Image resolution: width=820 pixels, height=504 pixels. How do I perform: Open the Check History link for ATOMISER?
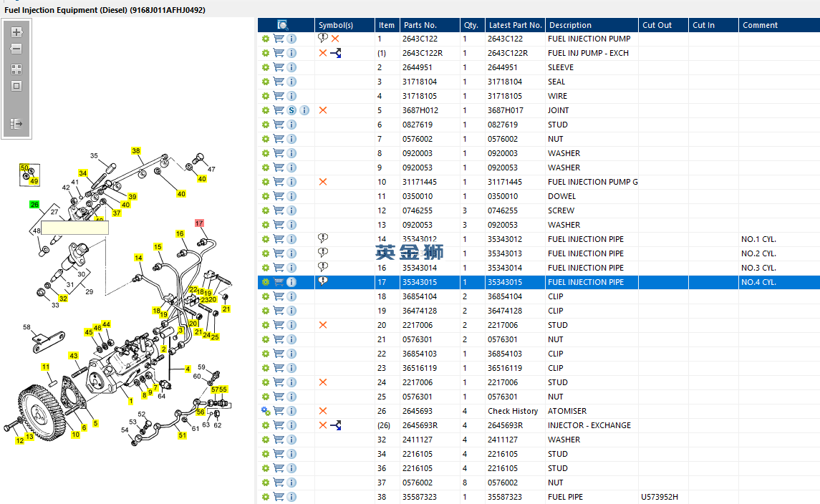pyautogui.click(x=513, y=411)
